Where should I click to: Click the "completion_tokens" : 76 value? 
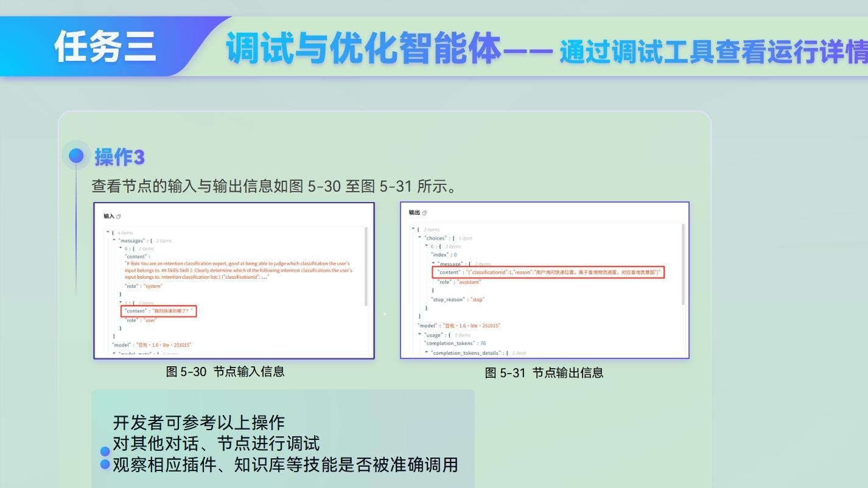coord(483,343)
